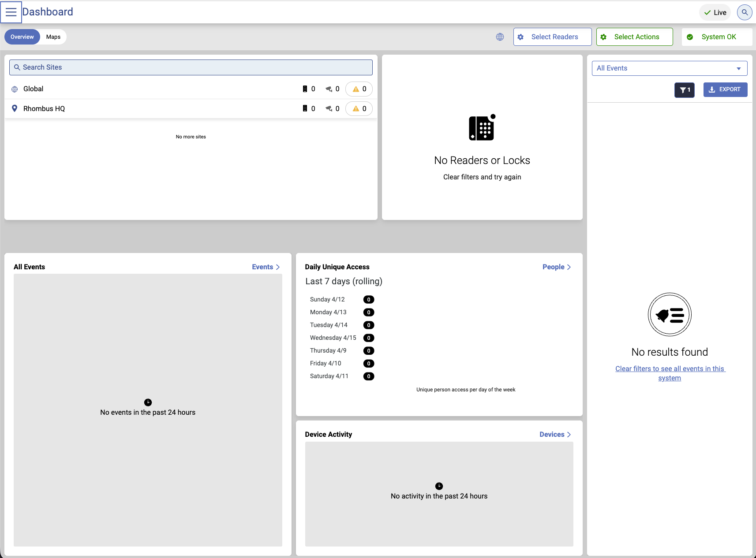
Task: Open the Select Readers picker
Action: click(552, 37)
